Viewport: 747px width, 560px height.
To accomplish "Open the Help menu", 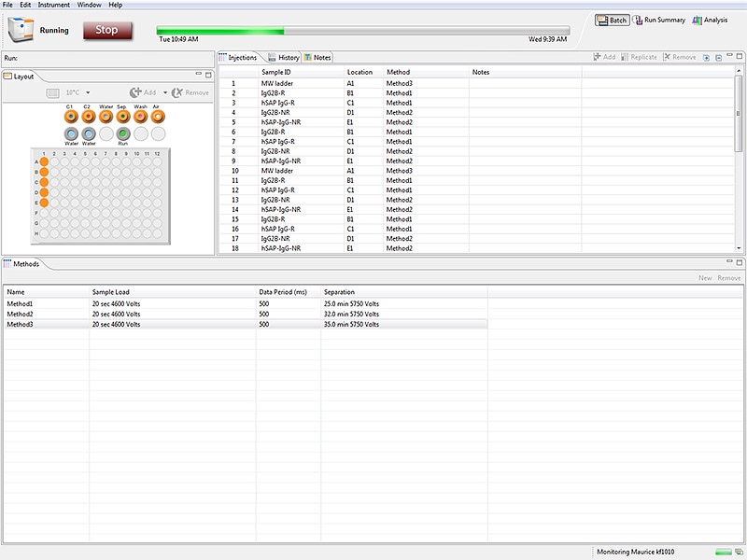I will (115, 5).
